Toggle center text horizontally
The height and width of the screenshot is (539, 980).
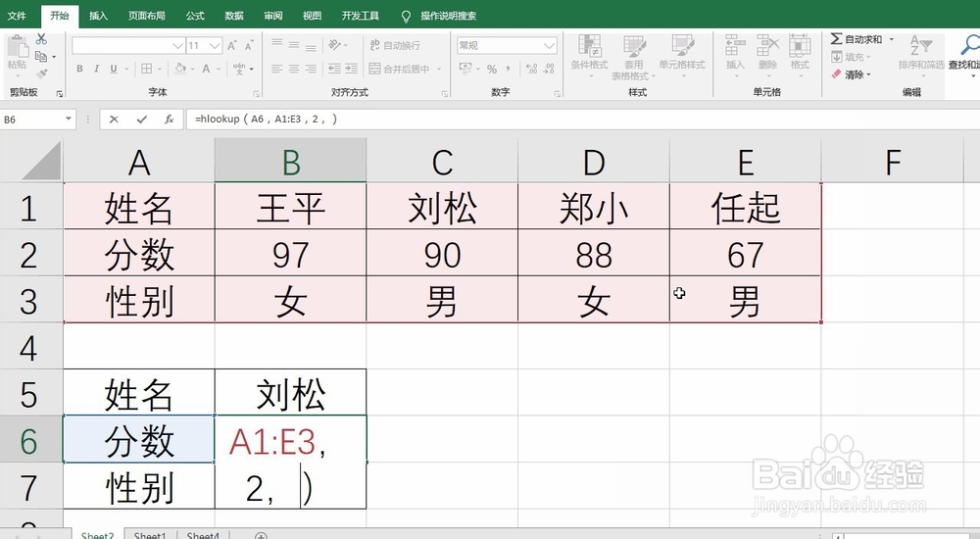[294, 69]
